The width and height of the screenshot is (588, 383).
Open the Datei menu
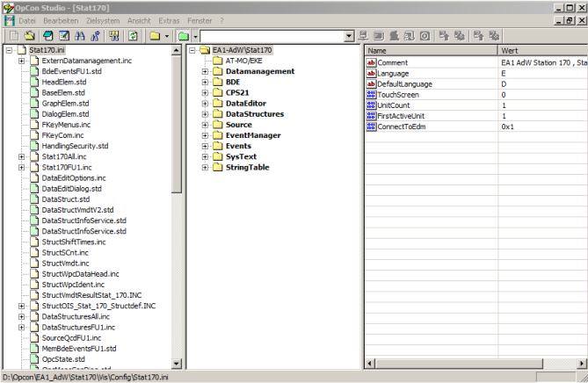pyautogui.click(x=27, y=19)
